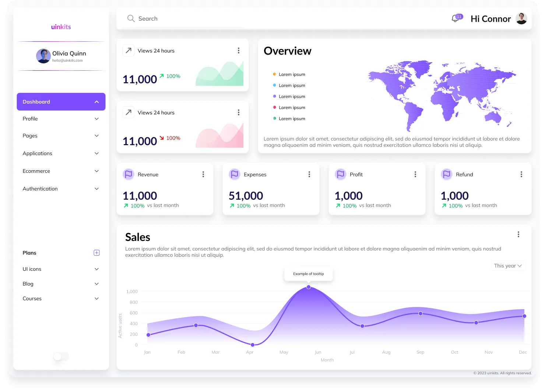Expand the Profile section

(x=61, y=119)
